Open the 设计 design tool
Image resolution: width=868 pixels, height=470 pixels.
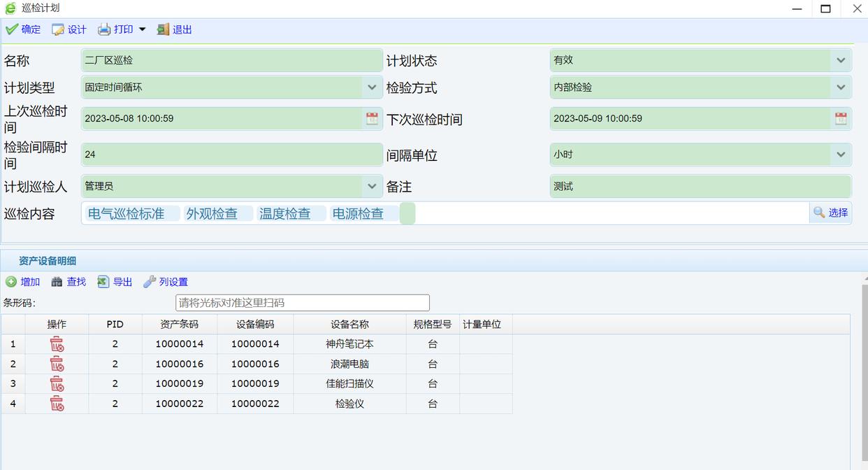[68, 29]
